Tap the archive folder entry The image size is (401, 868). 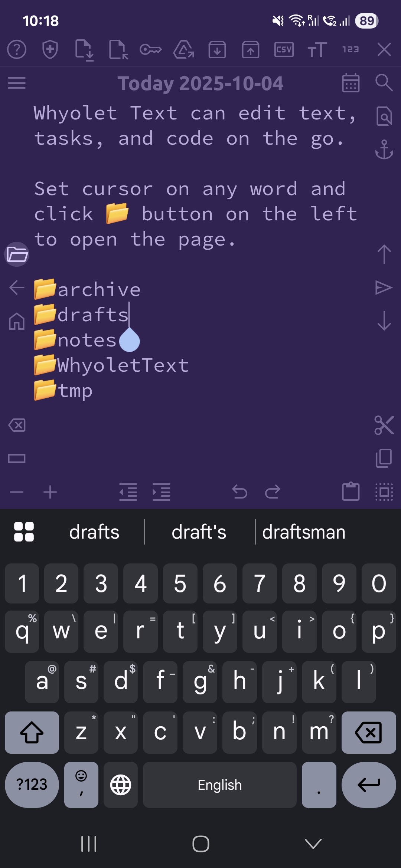click(99, 290)
